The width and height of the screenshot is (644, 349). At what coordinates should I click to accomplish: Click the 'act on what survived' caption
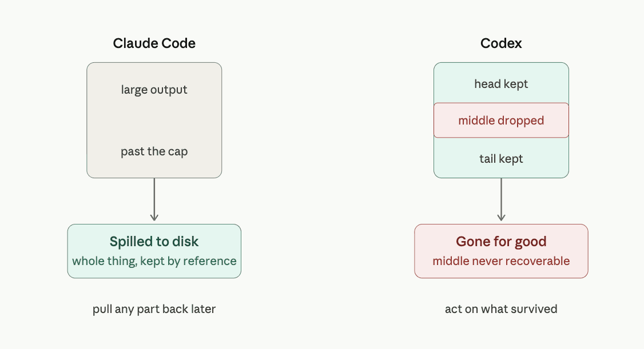pyautogui.click(x=501, y=309)
